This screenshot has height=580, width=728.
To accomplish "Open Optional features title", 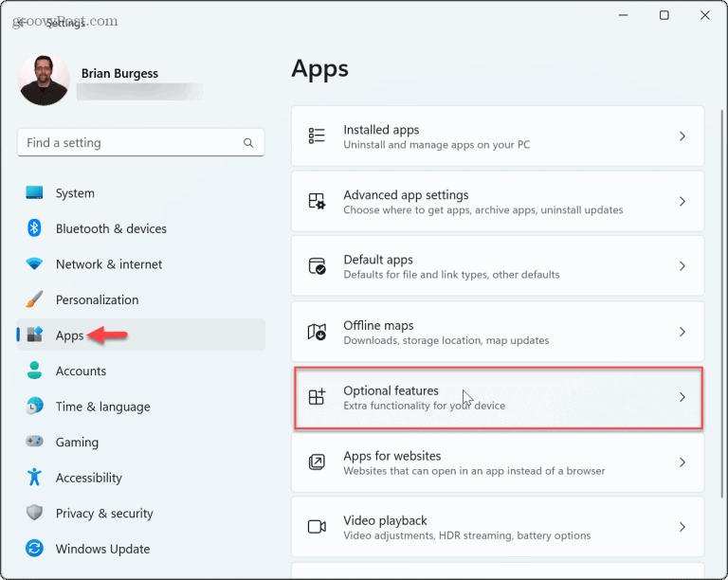I will coord(391,390).
